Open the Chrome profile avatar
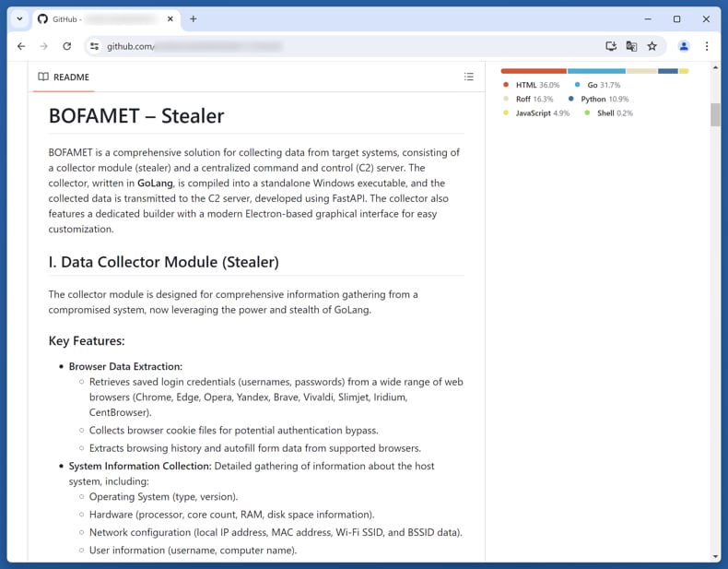The height and width of the screenshot is (569, 728). coord(684,46)
